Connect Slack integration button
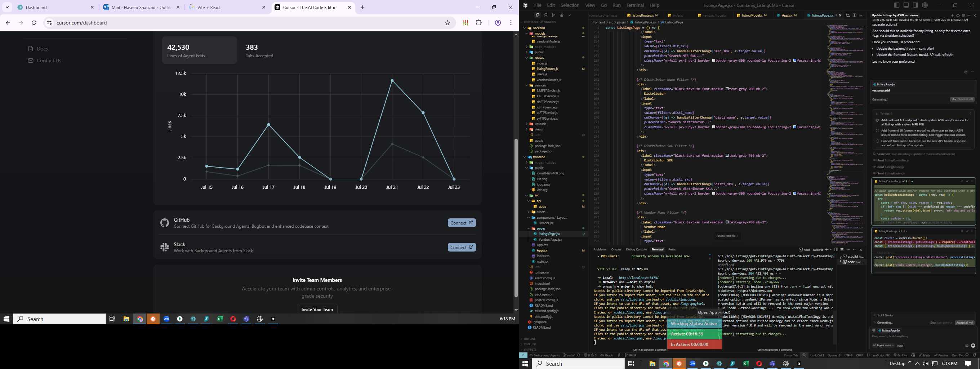 coord(462,247)
